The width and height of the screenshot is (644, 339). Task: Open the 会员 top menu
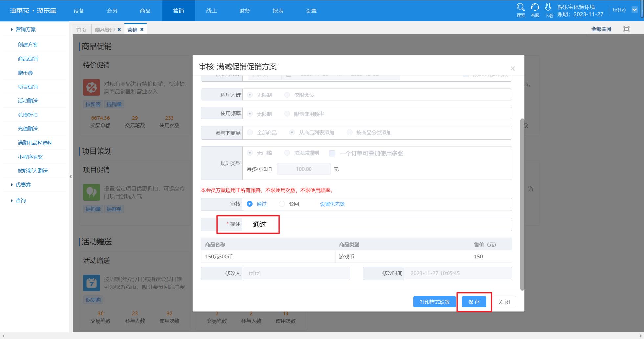point(112,11)
